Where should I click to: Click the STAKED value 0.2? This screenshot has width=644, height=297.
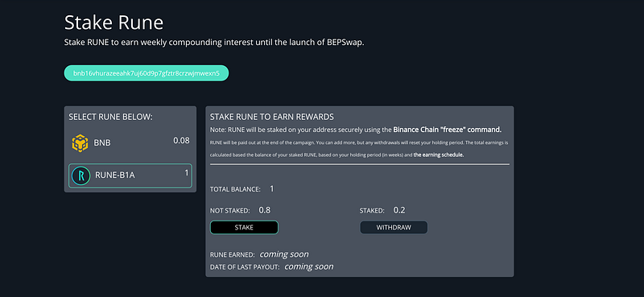coord(399,210)
